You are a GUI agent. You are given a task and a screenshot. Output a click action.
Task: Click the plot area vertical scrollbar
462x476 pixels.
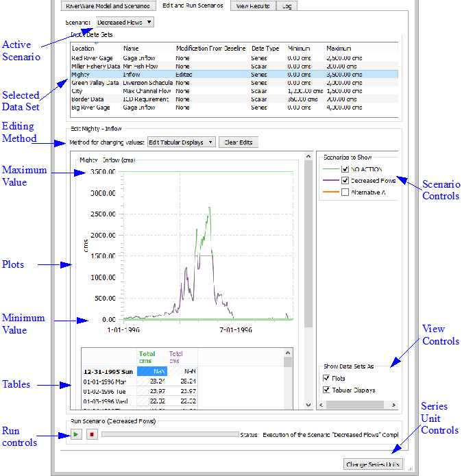[308, 240]
